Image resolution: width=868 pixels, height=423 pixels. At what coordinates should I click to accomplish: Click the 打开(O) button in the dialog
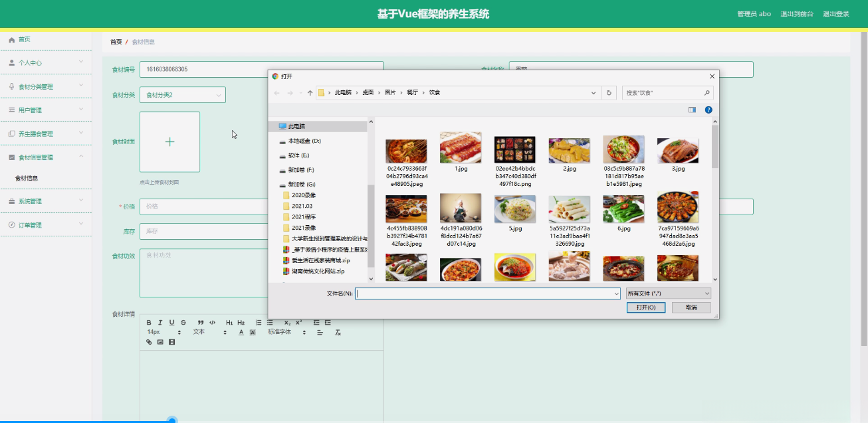pos(645,307)
